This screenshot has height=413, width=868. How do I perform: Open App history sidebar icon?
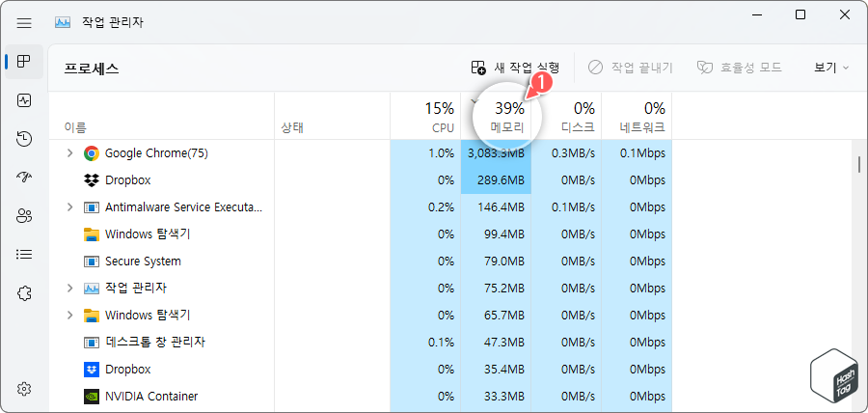click(x=24, y=139)
